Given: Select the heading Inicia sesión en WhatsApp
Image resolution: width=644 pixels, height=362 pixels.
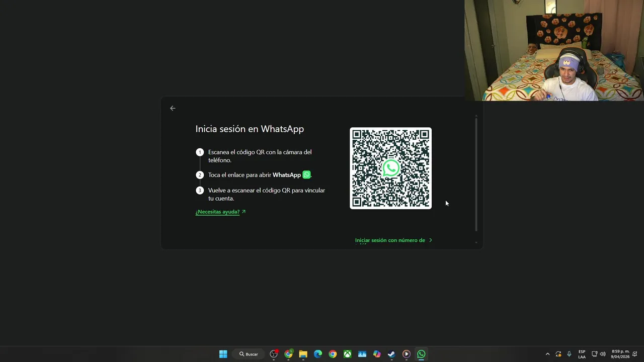Looking at the screenshot, I should tap(250, 129).
